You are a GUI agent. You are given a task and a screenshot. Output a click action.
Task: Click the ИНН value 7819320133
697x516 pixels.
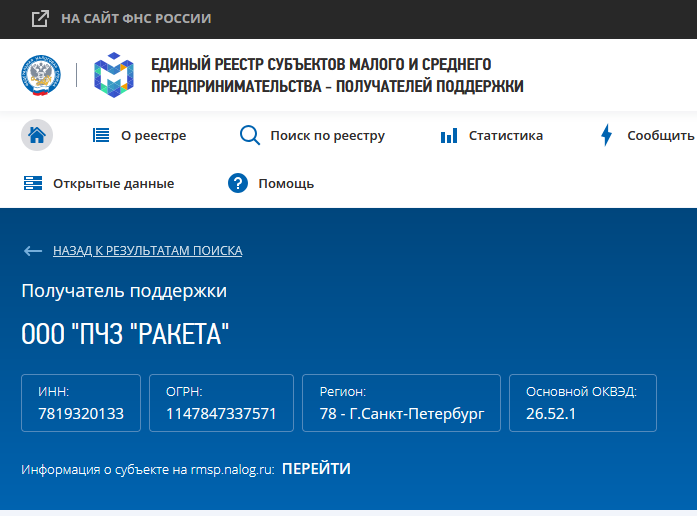pyautogui.click(x=81, y=414)
